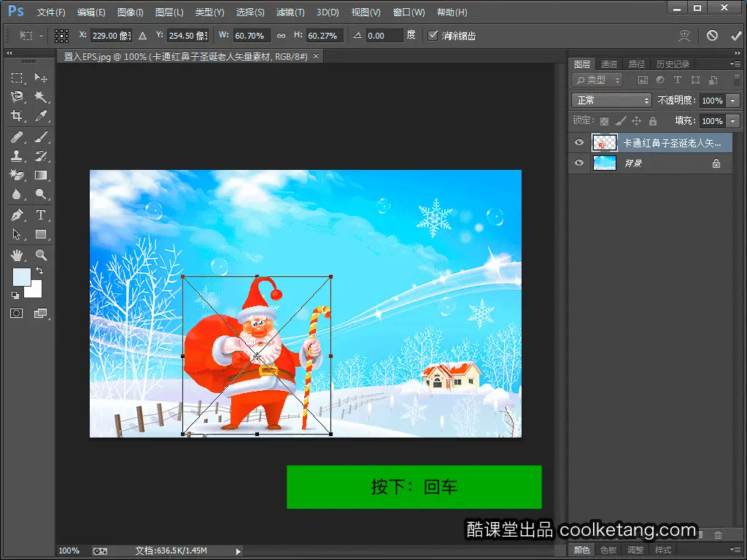747x560 pixels.
Task: Select the Horizontal Type tool
Action: 41,215
